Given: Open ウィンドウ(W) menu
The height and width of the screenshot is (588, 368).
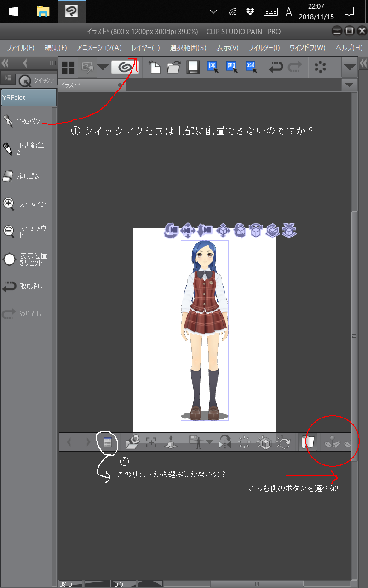Looking at the screenshot, I should coord(307,48).
